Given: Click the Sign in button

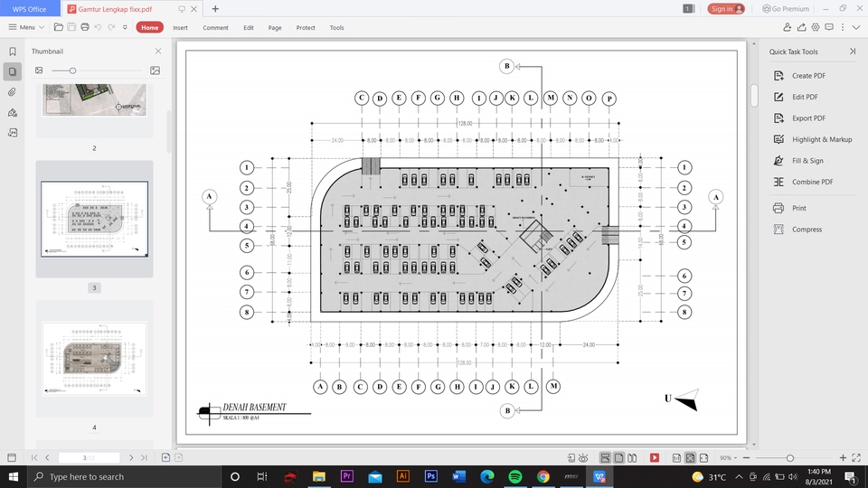Looking at the screenshot, I should (726, 9).
